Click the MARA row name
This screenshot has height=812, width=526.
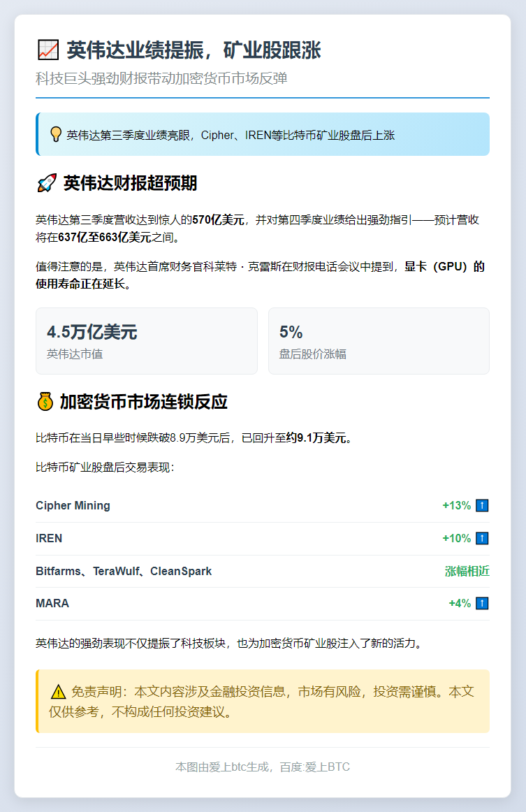(x=52, y=603)
